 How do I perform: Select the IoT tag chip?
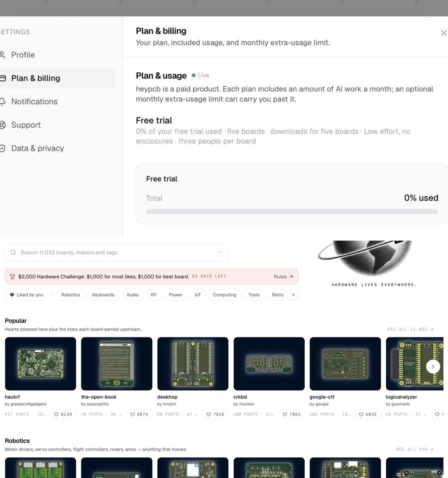coord(198,295)
